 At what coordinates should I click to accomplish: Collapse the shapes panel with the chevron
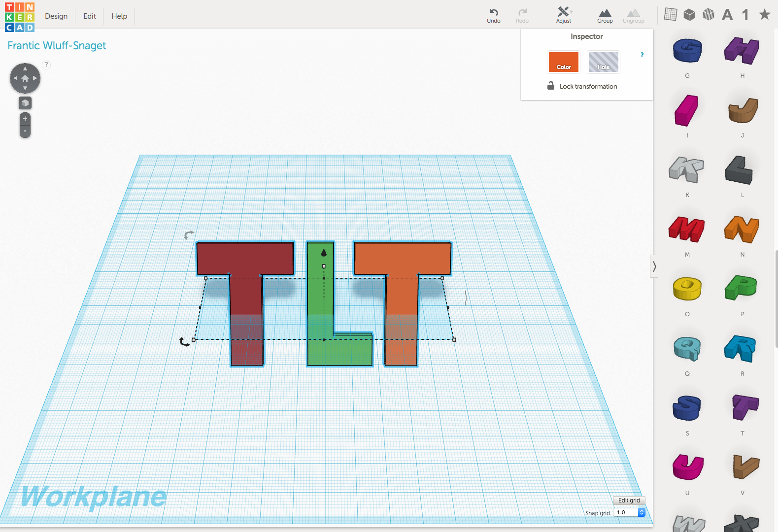click(654, 266)
